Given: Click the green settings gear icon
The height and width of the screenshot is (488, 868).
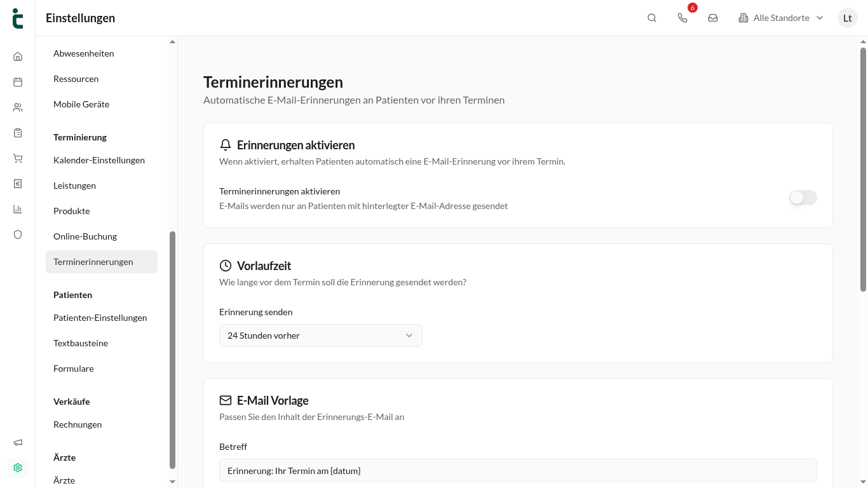Looking at the screenshot, I should [18, 468].
